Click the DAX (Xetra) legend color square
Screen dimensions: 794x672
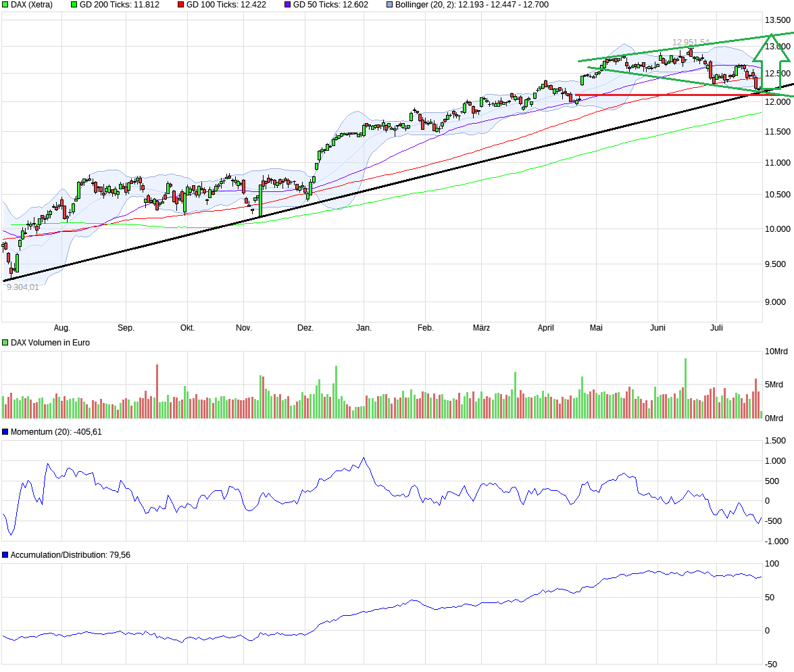5,5
